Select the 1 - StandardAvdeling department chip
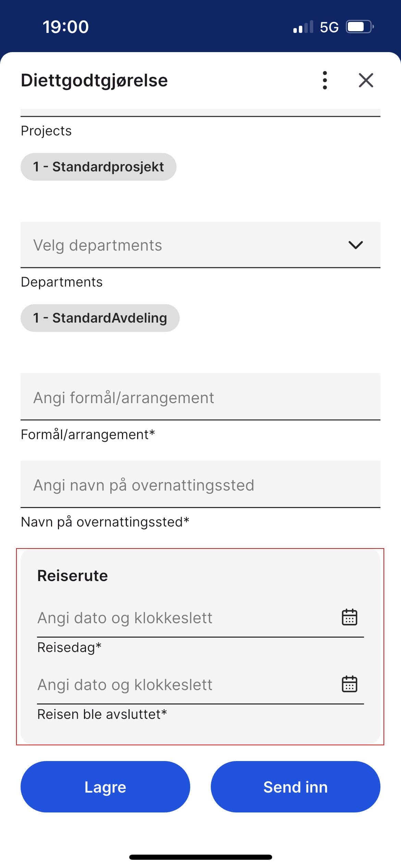 (x=100, y=318)
